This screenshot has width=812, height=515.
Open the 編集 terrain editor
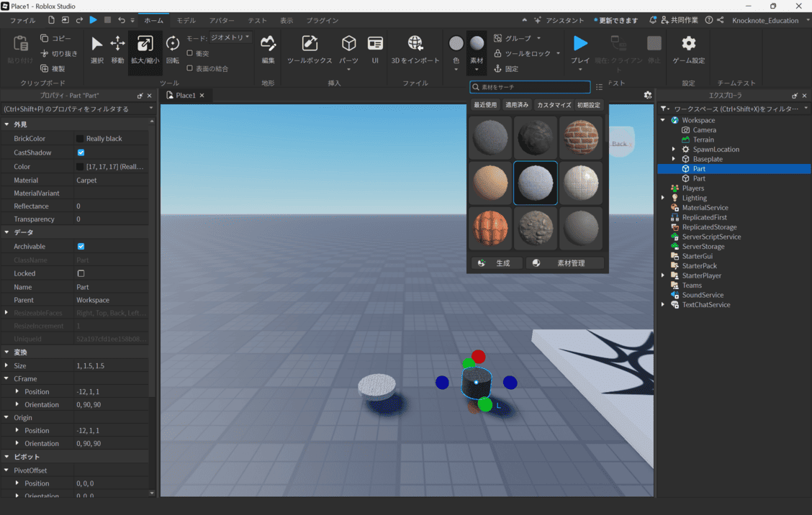point(268,50)
